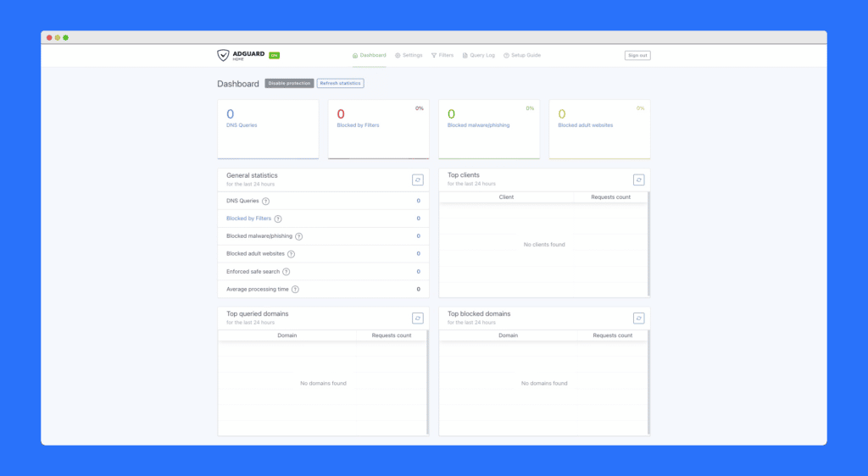The width and height of the screenshot is (868, 476).
Task: Click the Refresh statistics button
Action: coord(340,83)
